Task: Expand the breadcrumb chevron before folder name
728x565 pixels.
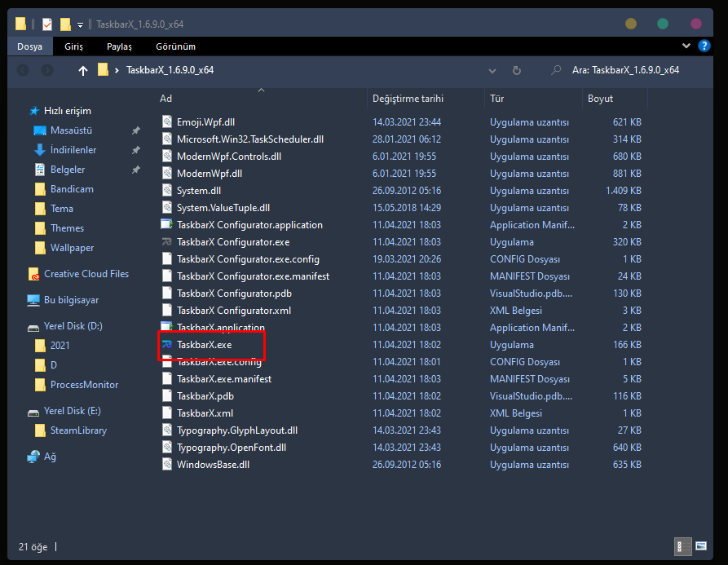Action: pos(117,71)
